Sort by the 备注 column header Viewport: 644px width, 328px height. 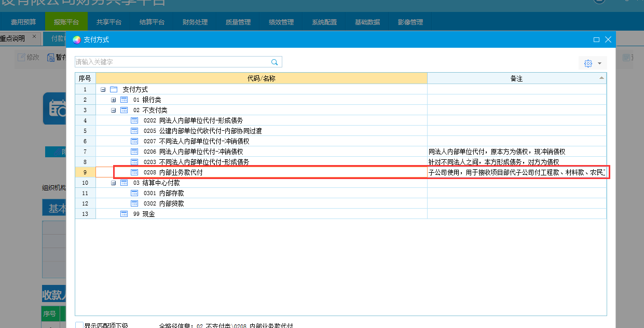point(516,78)
